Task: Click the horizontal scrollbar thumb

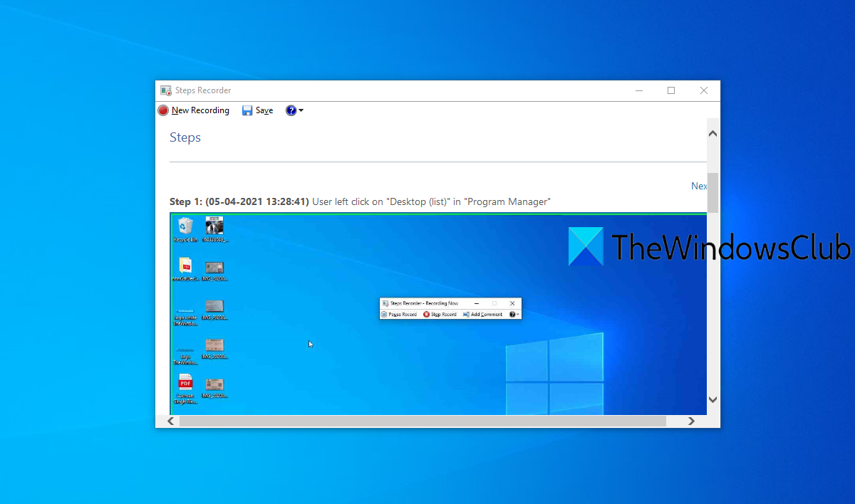Action: [x=423, y=421]
